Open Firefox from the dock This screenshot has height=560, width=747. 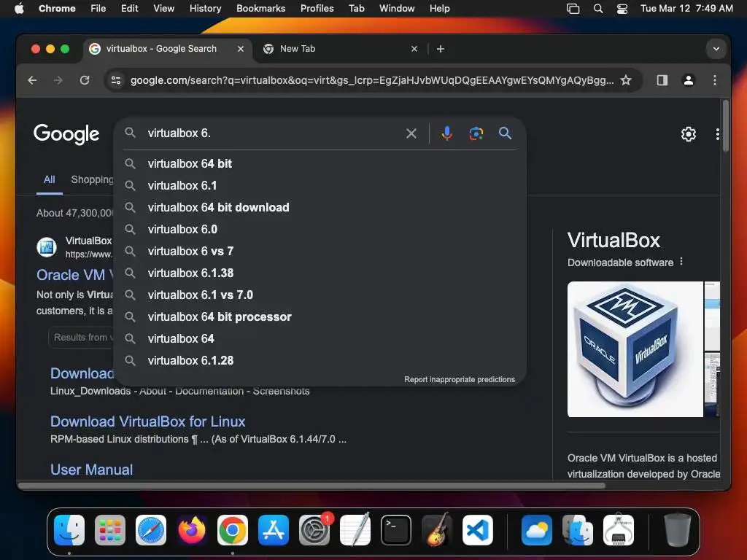pos(192,530)
